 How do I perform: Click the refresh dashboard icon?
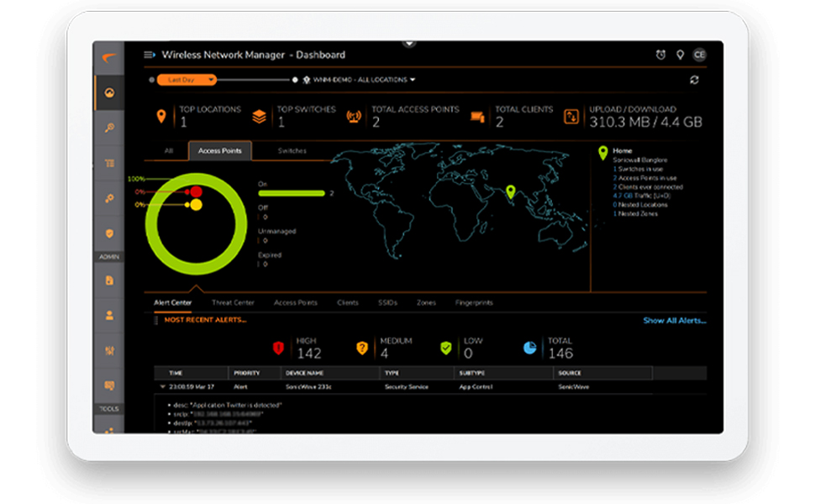click(x=694, y=80)
